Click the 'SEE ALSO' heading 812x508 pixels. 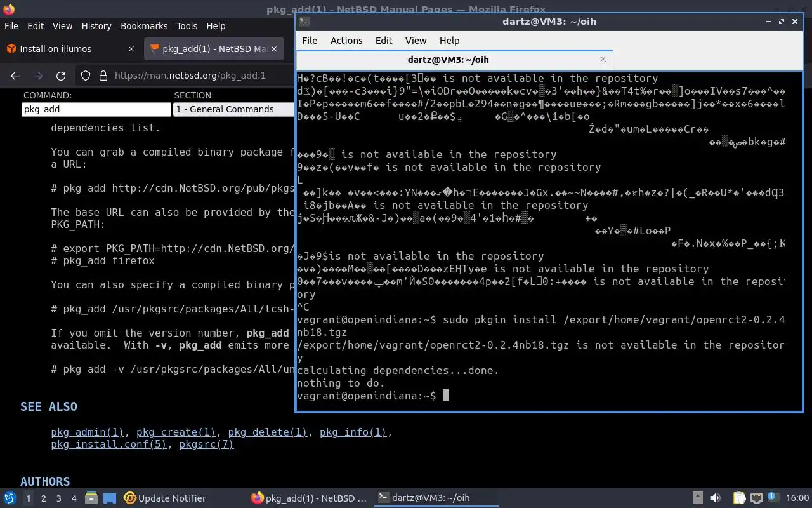click(x=49, y=406)
